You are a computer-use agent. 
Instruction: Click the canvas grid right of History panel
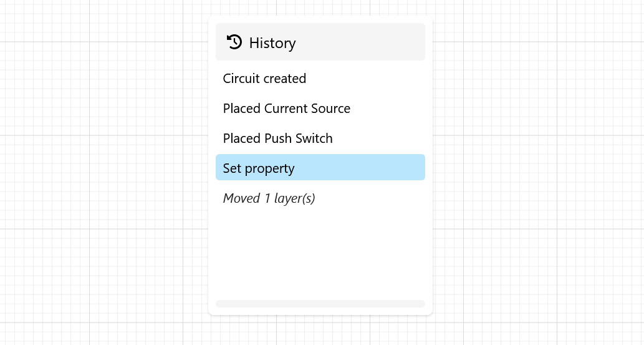click(536, 175)
